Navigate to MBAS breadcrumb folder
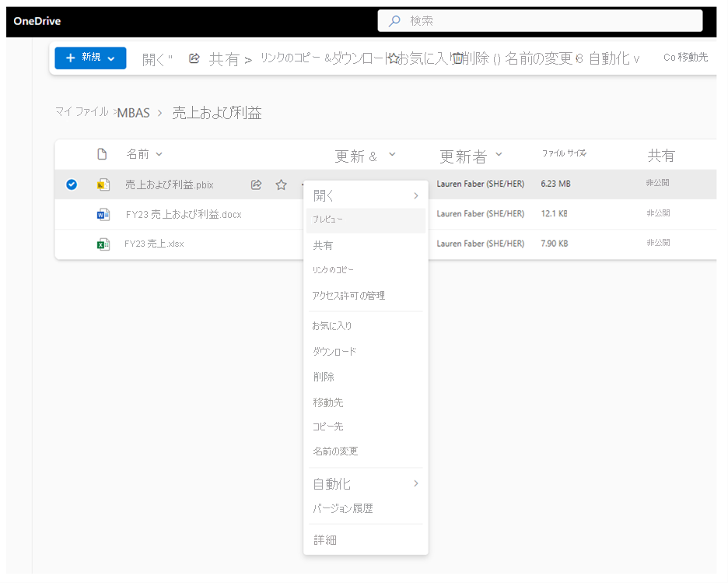The image size is (728, 583). (x=133, y=113)
